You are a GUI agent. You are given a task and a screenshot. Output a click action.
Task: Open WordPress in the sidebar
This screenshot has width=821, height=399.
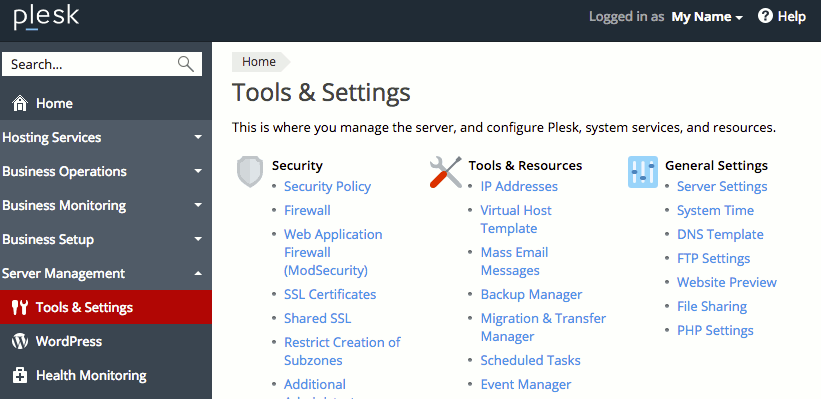(x=106, y=341)
